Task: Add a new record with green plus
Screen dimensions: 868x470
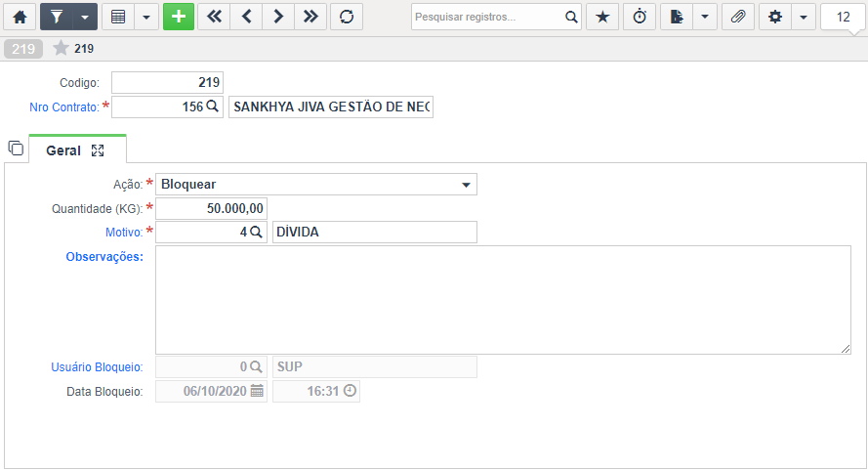Action: tap(179, 17)
